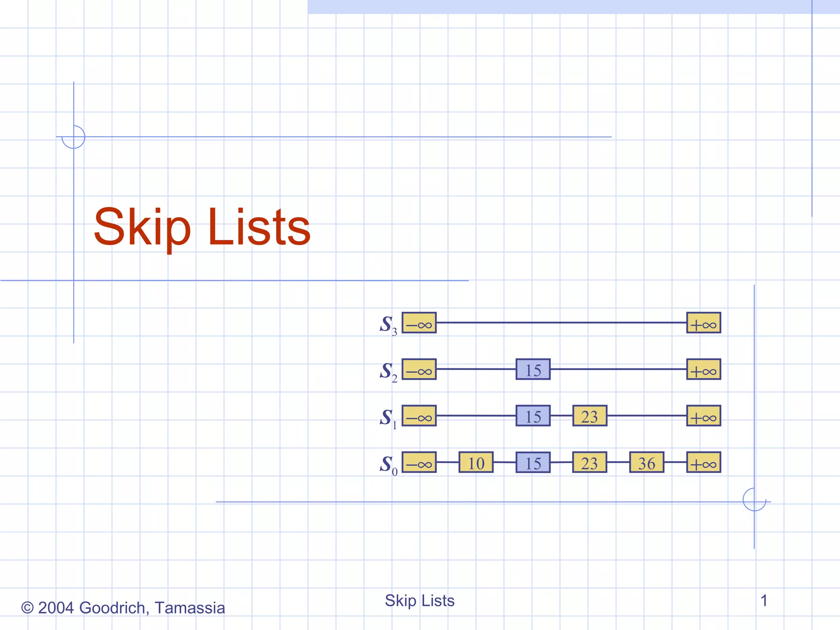The height and width of the screenshot is (630, 840).
Task: Click the node 23 in row S0
Action: [589, 463]
